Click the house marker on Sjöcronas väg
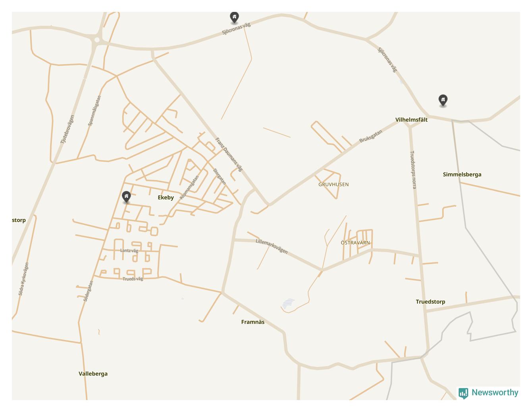The width and height of the screenshot is (532, 412). point(234,17)
